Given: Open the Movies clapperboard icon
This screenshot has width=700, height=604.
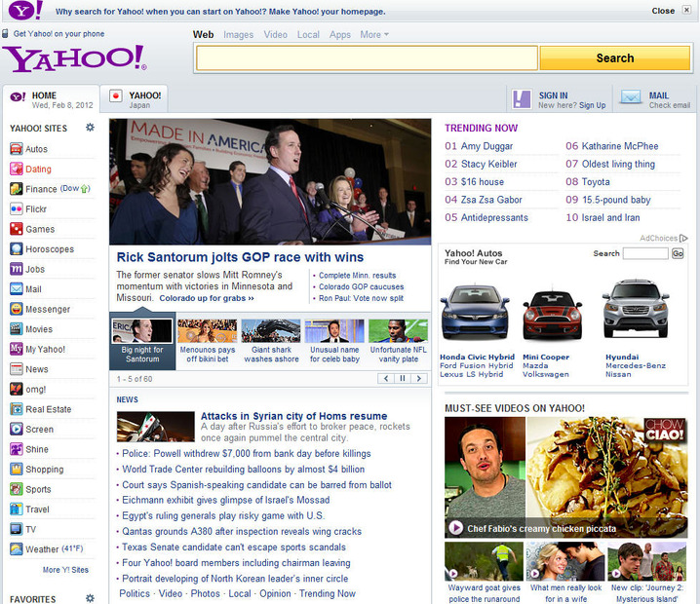Looking at the screenshot, I should pos(16,329).
